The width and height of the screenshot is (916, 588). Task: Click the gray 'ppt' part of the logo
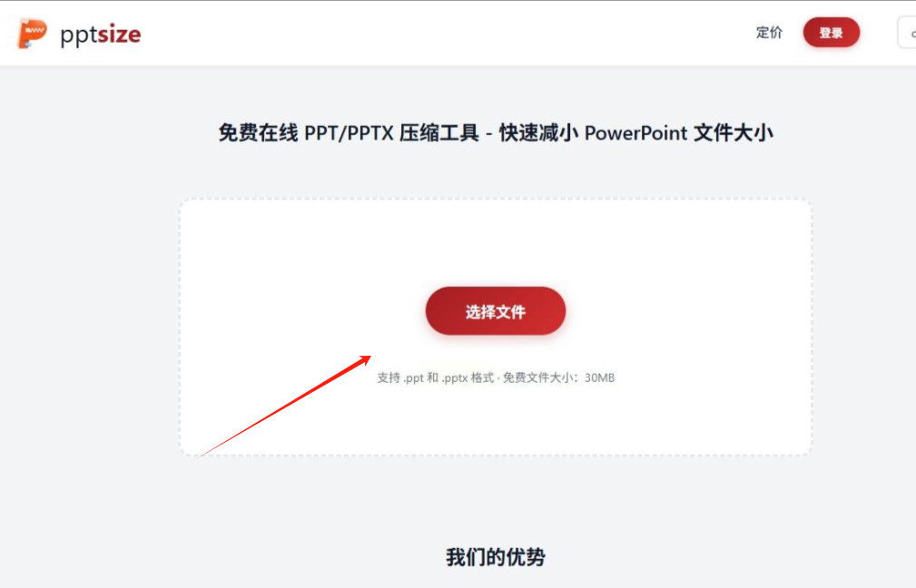tap(79, 35)
